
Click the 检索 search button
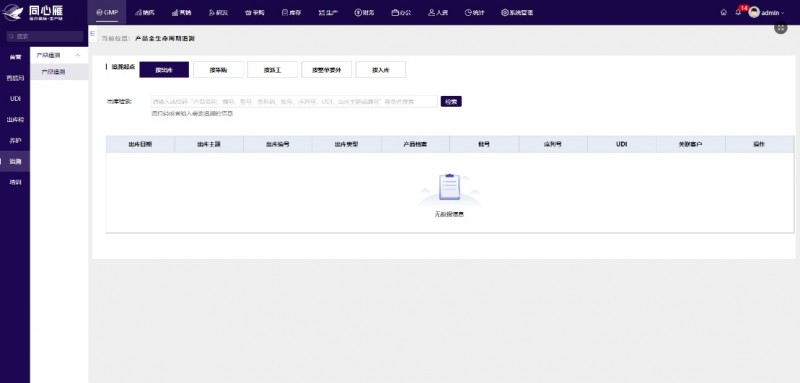pos(451,101)
